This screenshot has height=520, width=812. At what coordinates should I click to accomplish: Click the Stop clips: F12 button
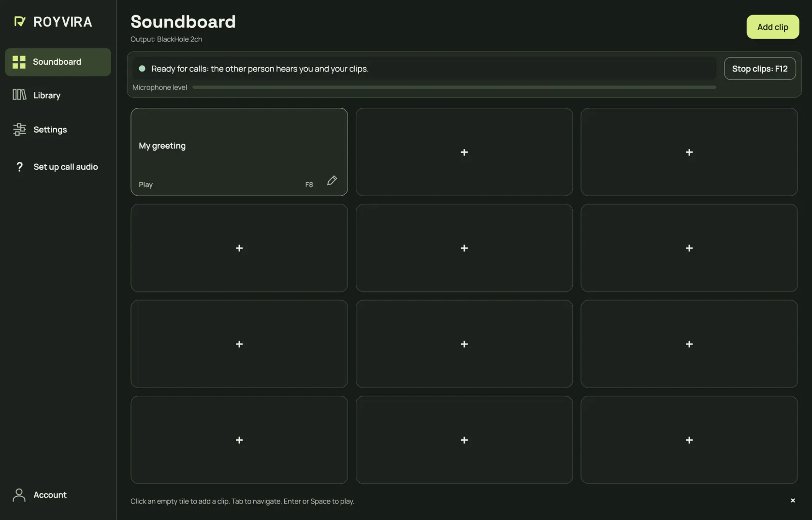(x=760, y=69)
